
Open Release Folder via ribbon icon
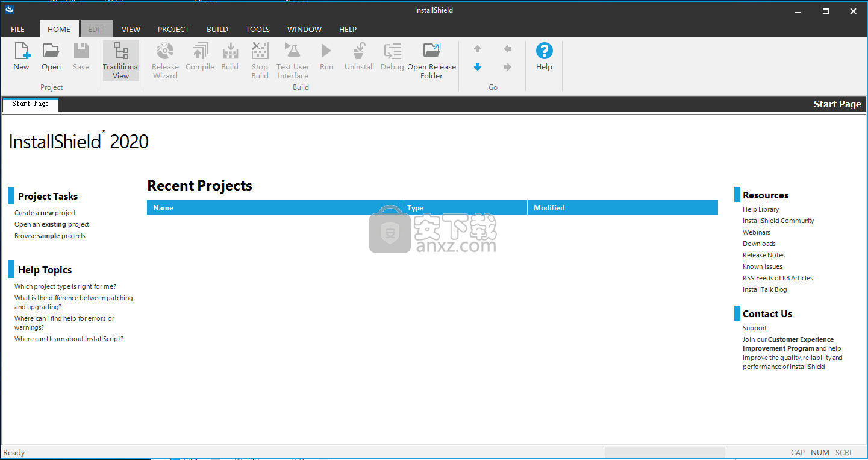click(432, 51)
